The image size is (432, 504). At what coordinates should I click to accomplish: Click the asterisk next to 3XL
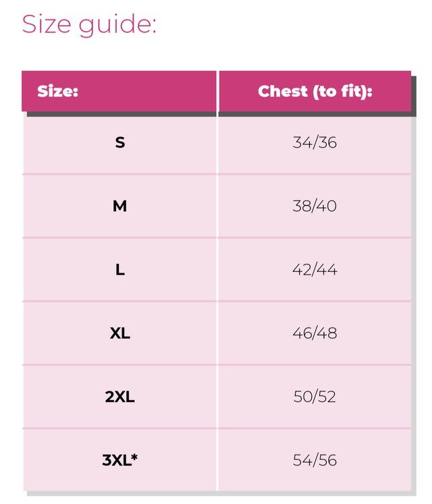[x=135, y=457]
